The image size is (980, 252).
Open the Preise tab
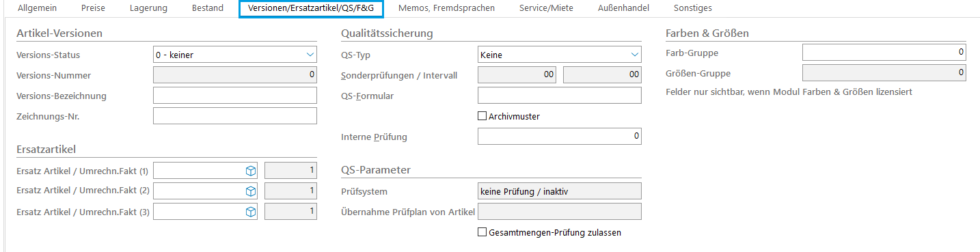93,8
